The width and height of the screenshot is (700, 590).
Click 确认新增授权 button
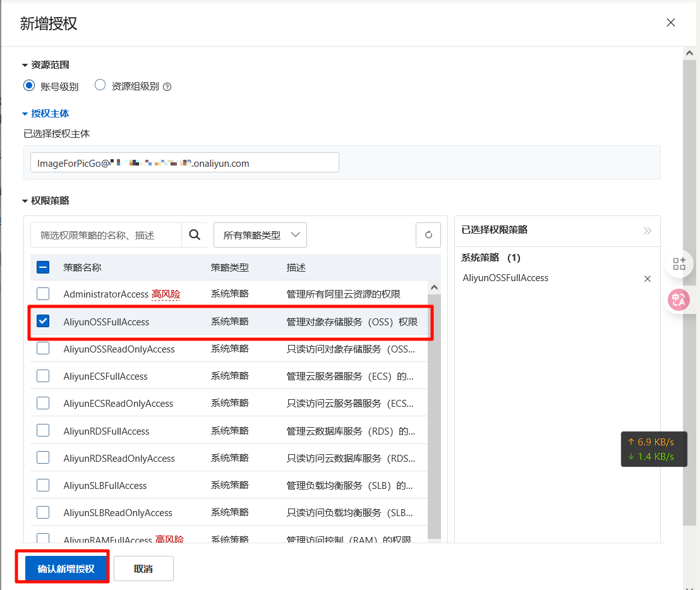point(66,569)
